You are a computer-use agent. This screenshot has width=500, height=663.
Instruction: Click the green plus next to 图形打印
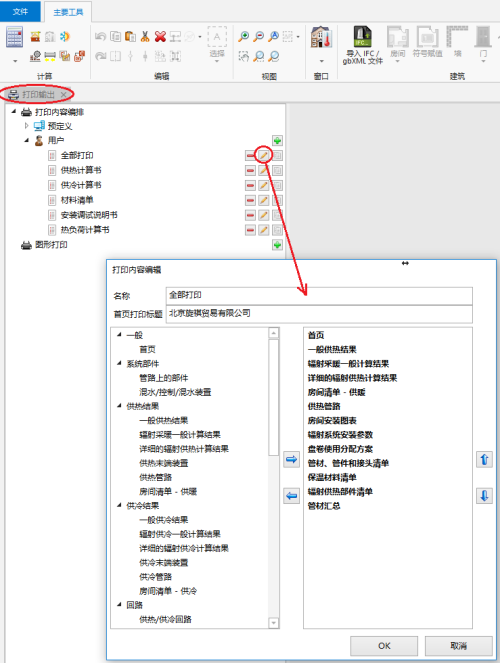click(277, 245)
